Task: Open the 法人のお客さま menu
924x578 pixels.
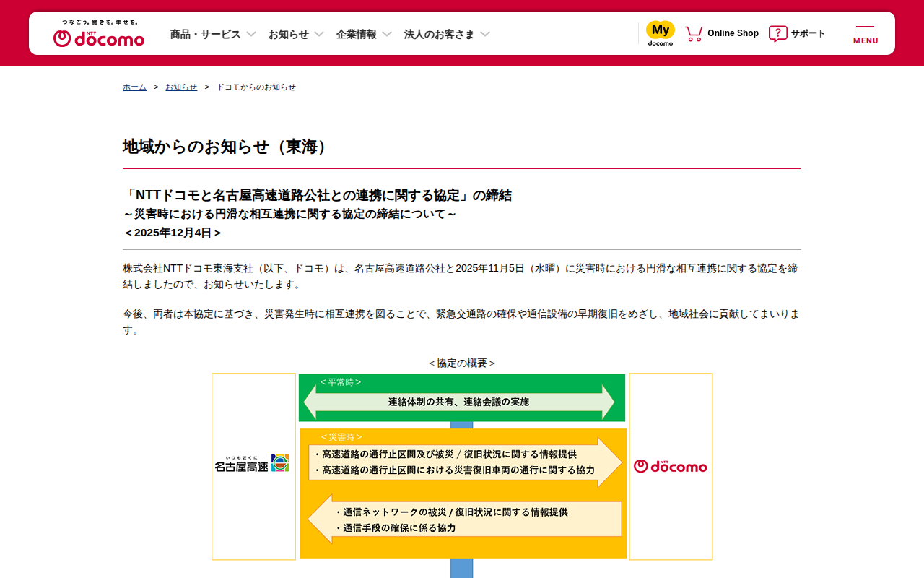Action: click(440, 34)
